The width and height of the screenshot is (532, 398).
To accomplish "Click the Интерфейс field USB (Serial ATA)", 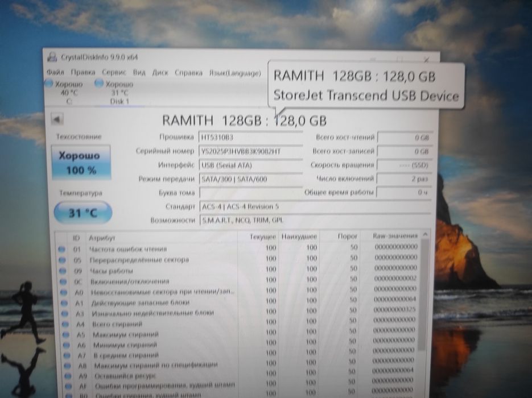I will [251, 165].
